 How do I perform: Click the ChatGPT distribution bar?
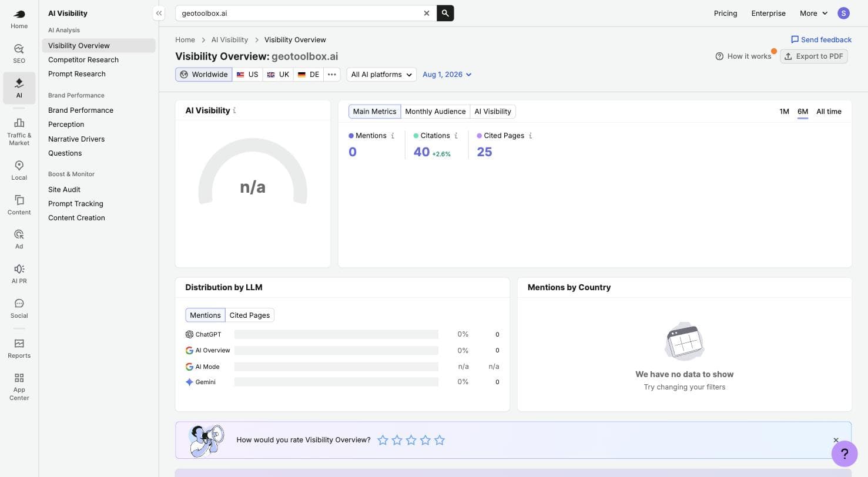coord(336,334)
